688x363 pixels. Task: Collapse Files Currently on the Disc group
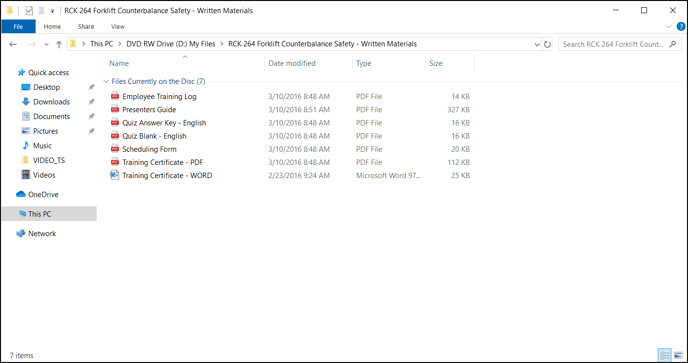pos(106,82)
